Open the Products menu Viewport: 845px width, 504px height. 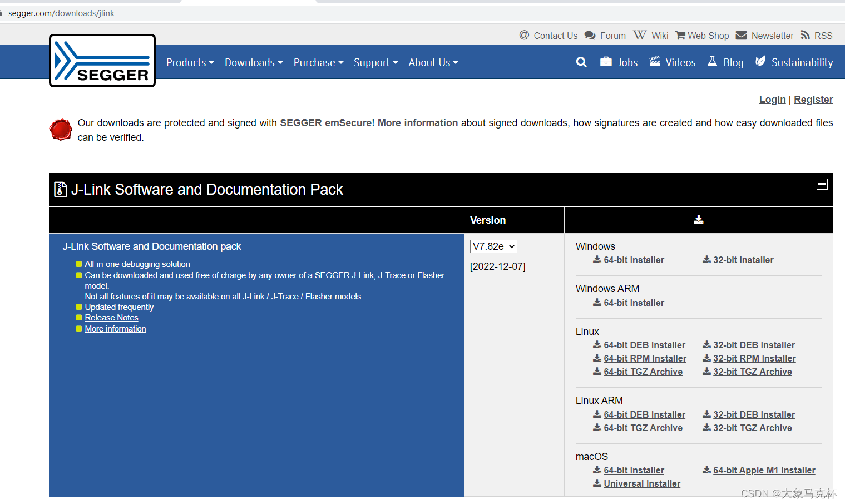tap(190, 63)
